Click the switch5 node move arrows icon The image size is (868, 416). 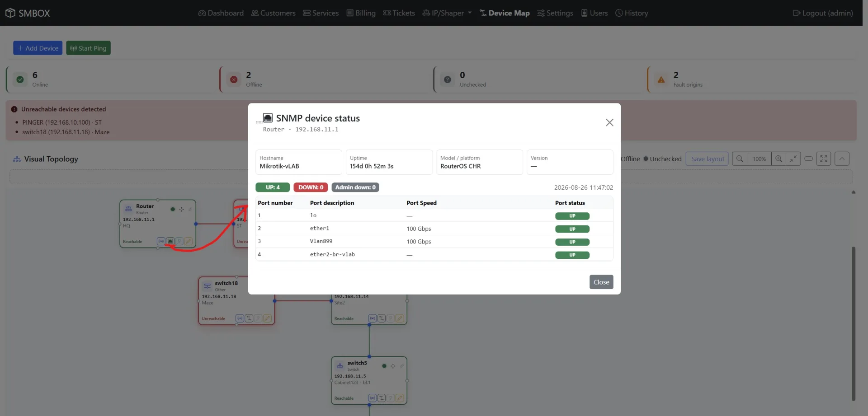(393, 366)
